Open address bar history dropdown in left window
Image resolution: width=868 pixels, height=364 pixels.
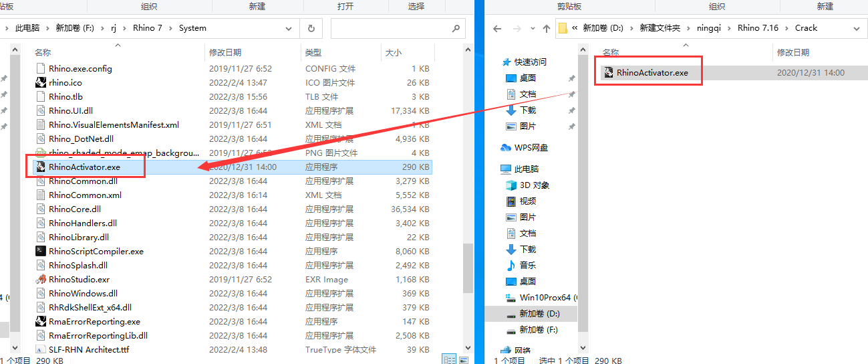[289, 28]
